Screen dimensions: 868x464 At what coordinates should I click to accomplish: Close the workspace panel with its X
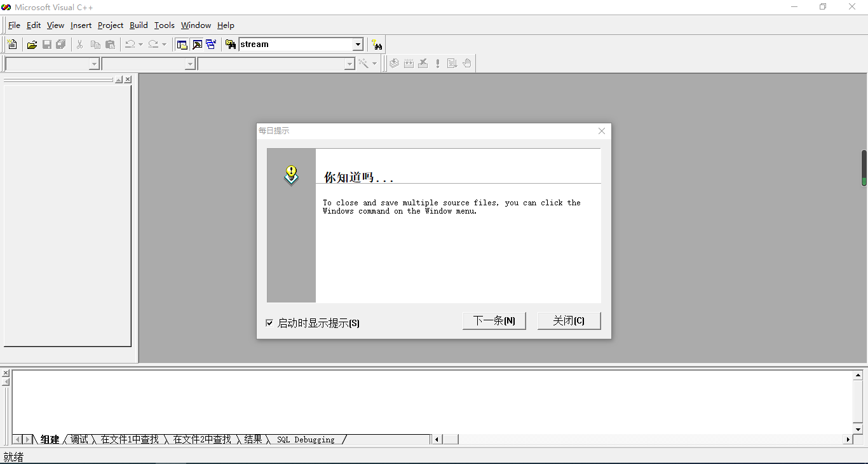click(x=128, y=79)
